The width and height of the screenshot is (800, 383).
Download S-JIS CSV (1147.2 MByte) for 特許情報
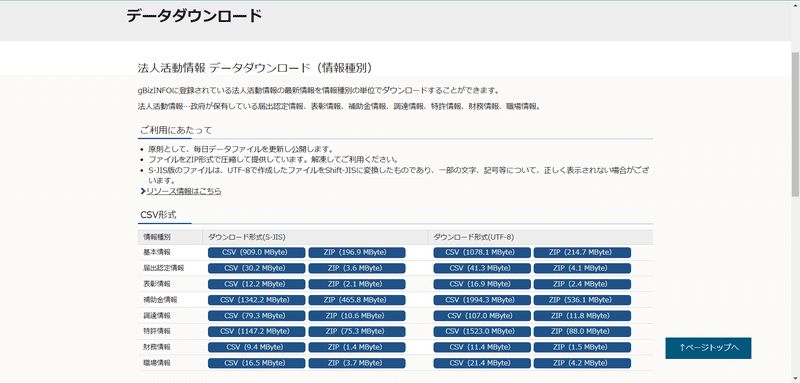tap(256, 331)
